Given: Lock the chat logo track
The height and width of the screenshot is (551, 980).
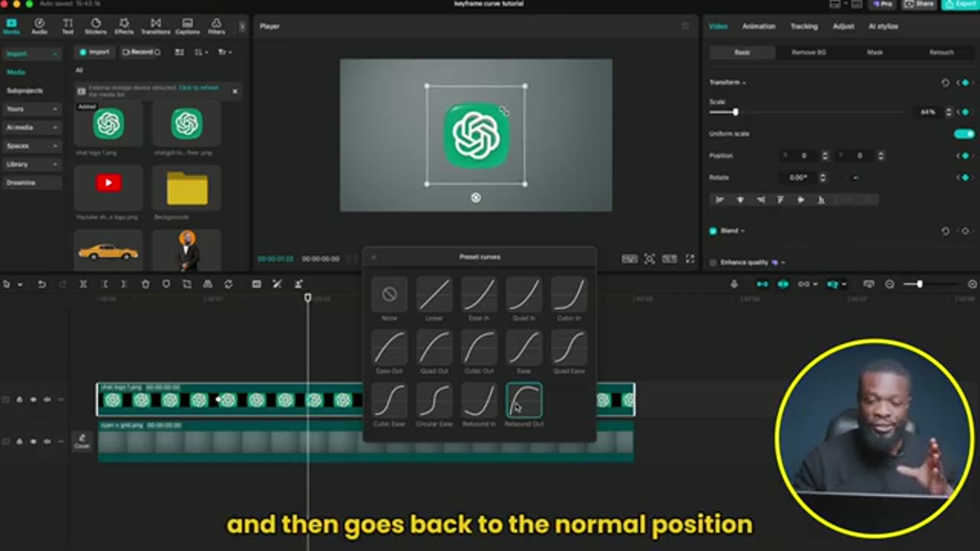Looking at the screenshot, I should [x=20, y=399].
